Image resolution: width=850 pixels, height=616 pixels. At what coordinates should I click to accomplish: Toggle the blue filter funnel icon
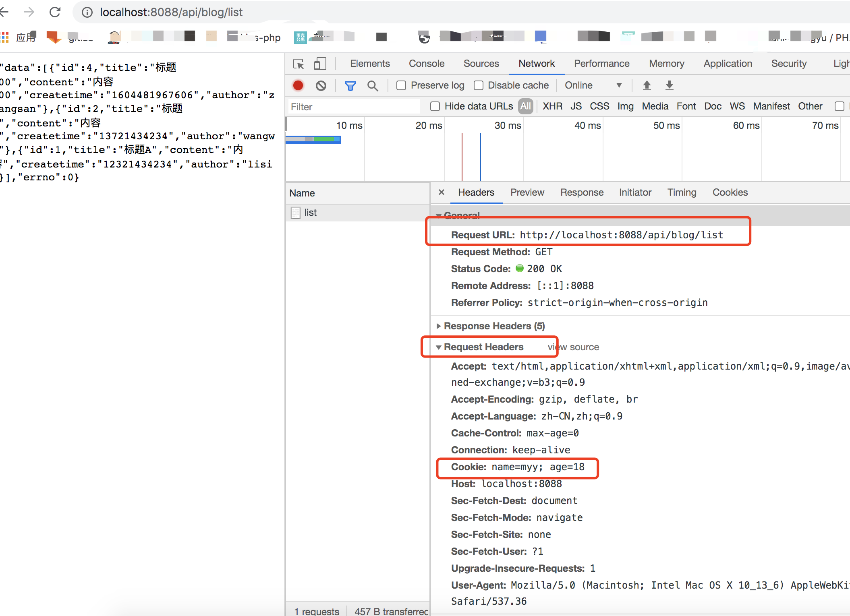coord(350,85)
